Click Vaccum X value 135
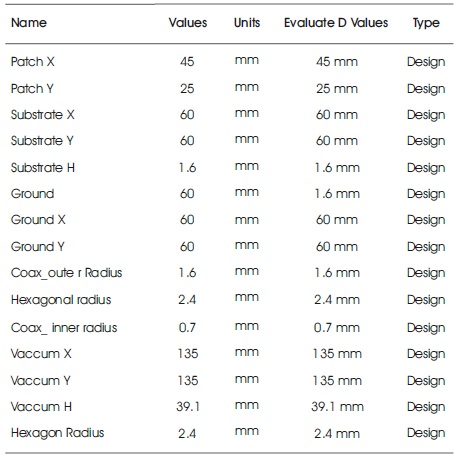 point(188,354)
